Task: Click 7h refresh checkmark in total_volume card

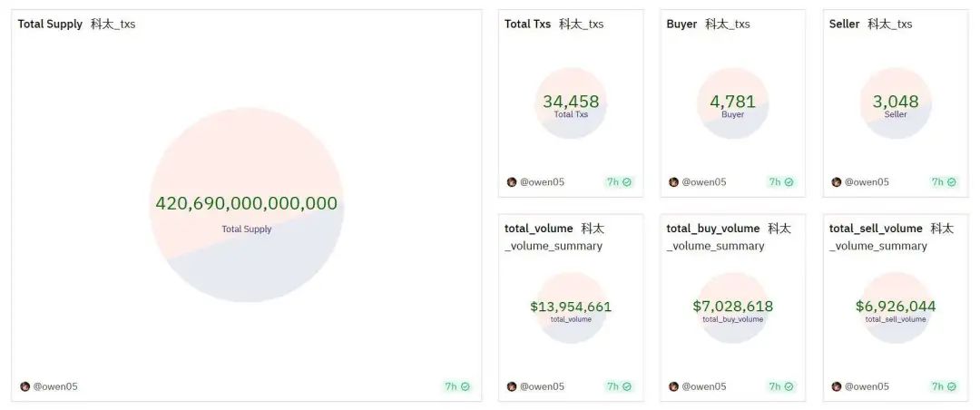Action: click(x=627, y=387)
